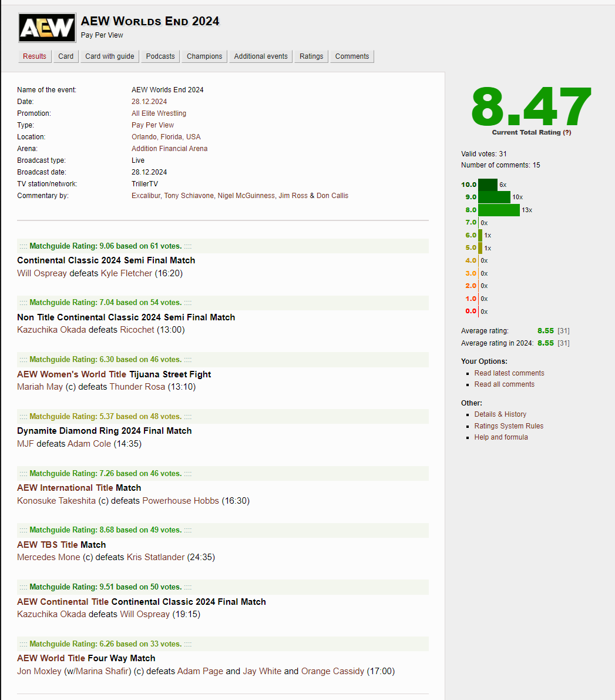This screenshot has width=615, height=700.
Task: Click the date 28.12.2024 link
Action: 149,102
